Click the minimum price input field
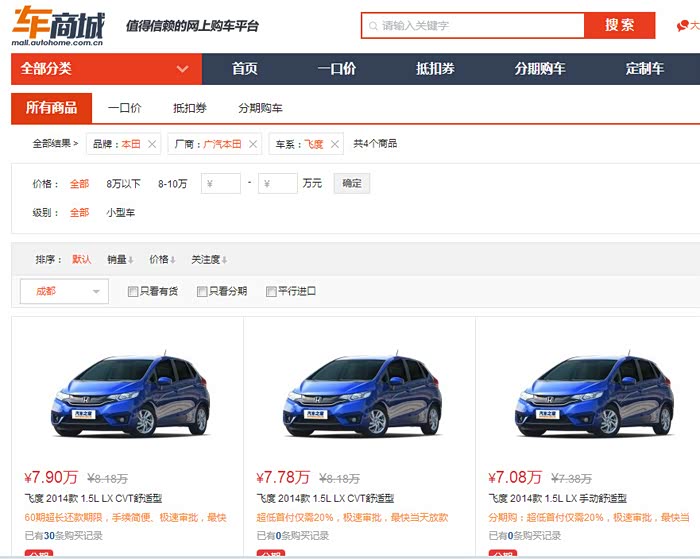This screenshot has height=559, width=700. 221,184
